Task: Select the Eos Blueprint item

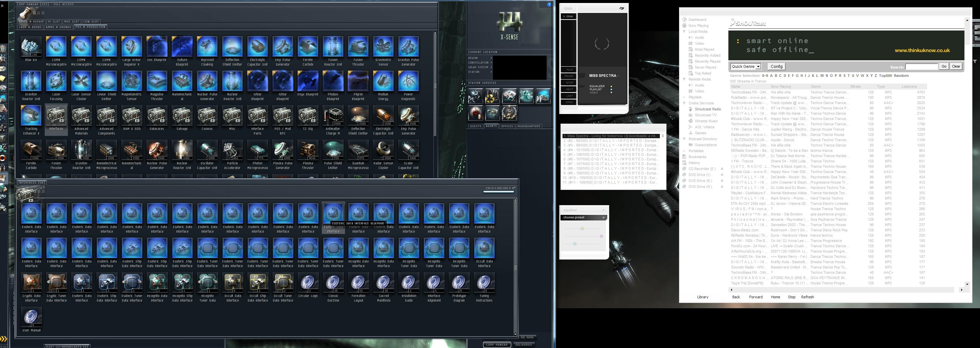Action: (x=157, y=46)
